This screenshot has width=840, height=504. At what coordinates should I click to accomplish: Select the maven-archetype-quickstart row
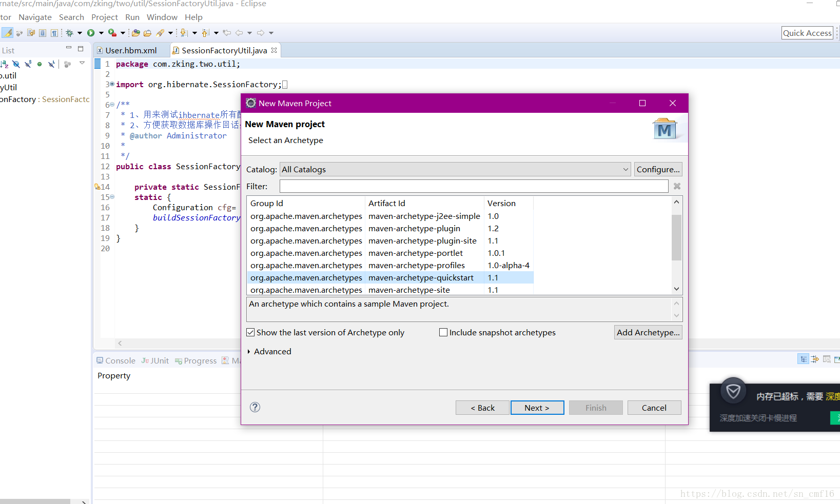pos(390,277)
